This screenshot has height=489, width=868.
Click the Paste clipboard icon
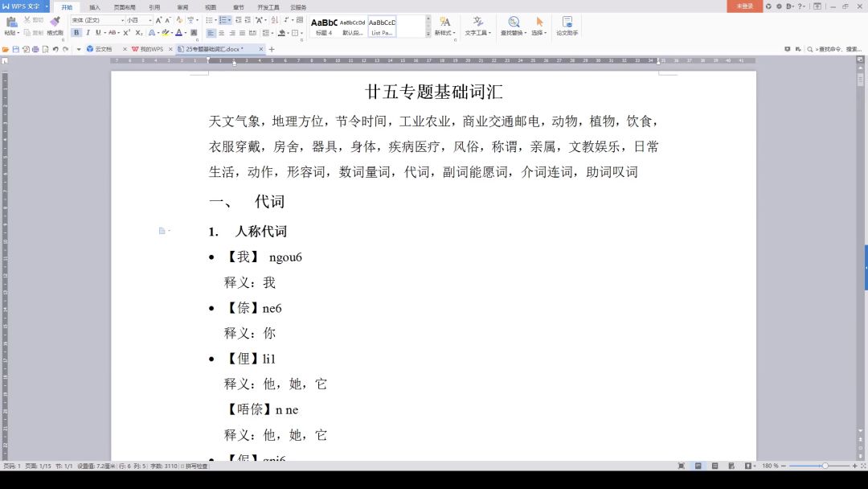11,23
